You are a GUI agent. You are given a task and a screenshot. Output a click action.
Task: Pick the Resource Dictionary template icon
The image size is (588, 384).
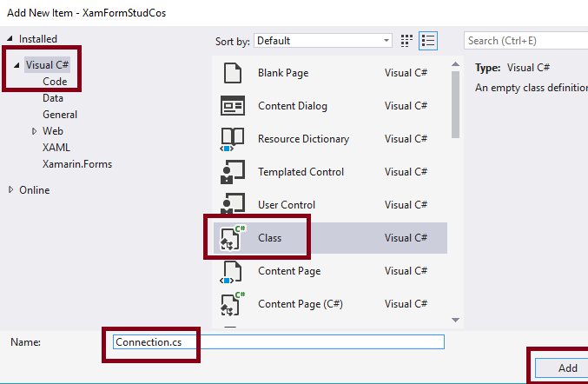[232, 139]
